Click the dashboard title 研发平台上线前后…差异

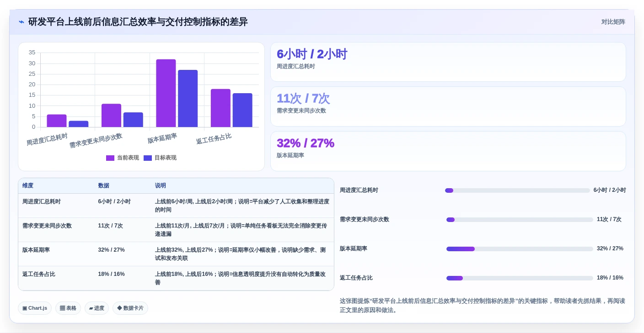coord(138,22)
